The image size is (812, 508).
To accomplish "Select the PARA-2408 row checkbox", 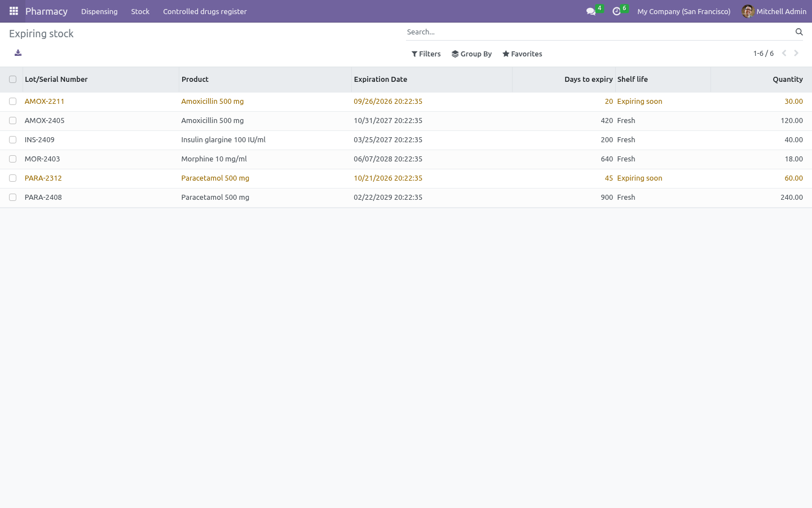I will [12, 198].
